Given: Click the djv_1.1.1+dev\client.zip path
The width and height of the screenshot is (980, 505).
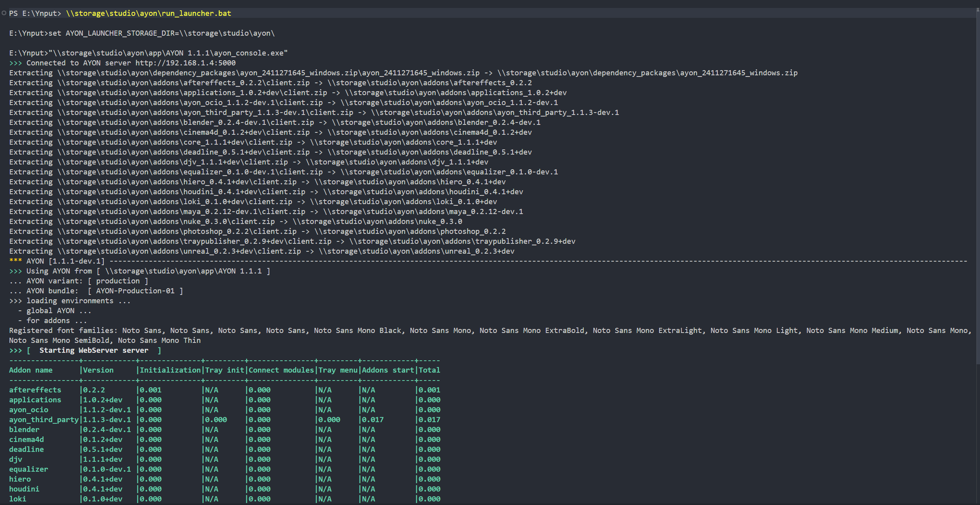Looking at the screenshot, I should click(x=172, y=162).
